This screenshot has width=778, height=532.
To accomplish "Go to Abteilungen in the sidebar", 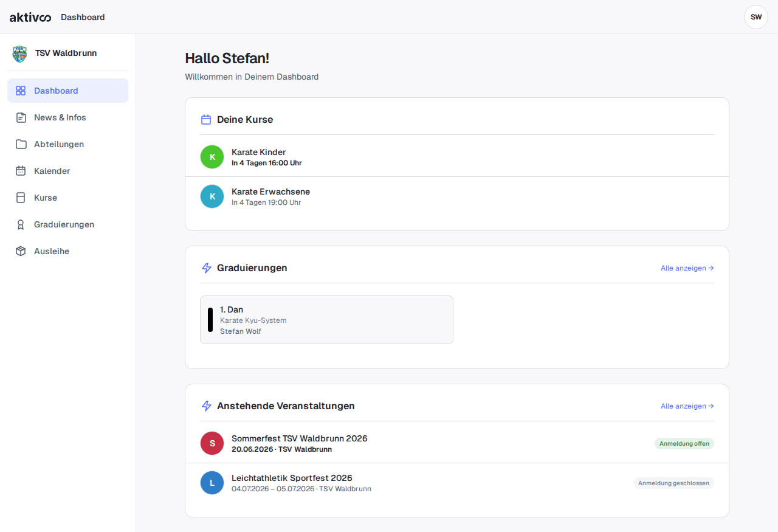I will 67,144.
